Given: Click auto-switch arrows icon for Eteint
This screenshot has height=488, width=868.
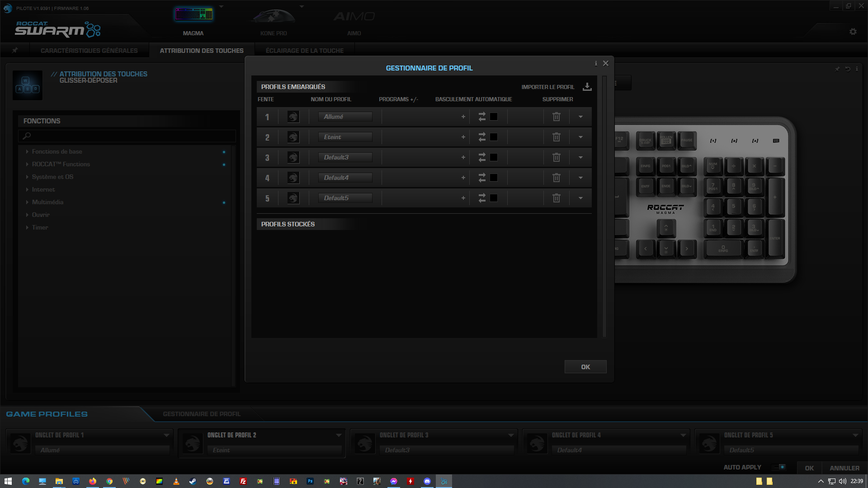Looking at the screenshot, I should 482,137.
